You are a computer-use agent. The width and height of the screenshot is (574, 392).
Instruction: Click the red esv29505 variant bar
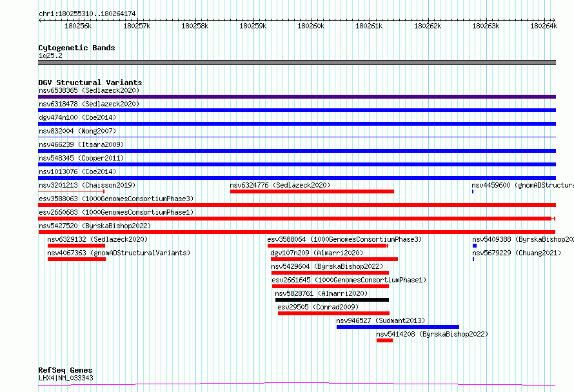point(334,313)
